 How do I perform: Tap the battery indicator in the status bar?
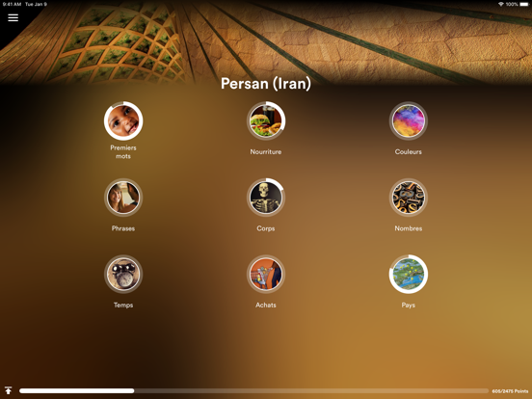(524, 5)
